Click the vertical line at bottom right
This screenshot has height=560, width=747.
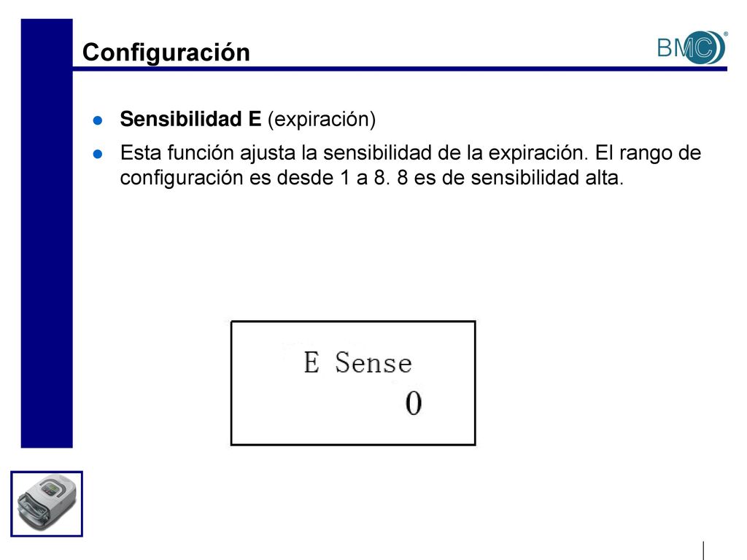tap(703, 551)
